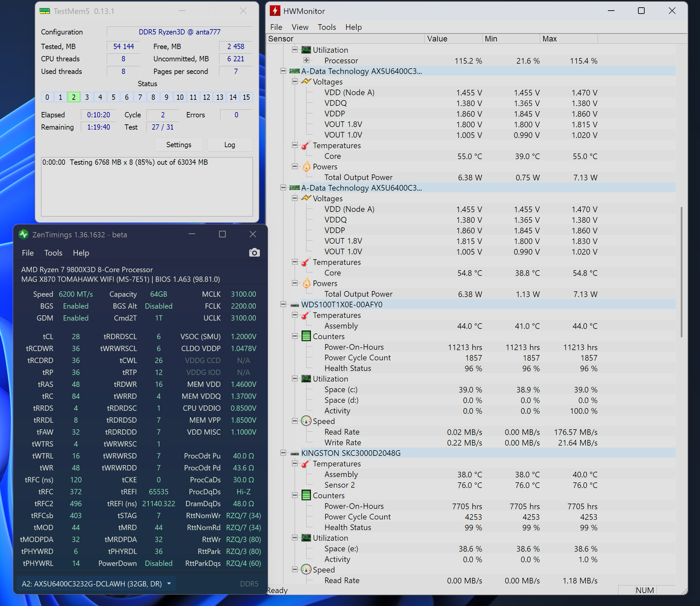Screen dimensions: 700x606
Task: Click the TestMem5 Settings button
Action: pos(179,145)
